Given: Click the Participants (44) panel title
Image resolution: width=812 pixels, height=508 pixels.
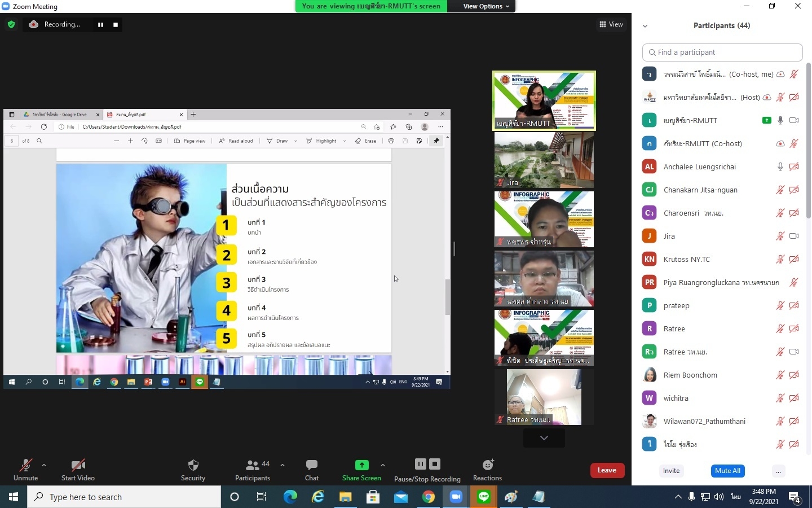Looking at the screenshot, I should point(721,25).
